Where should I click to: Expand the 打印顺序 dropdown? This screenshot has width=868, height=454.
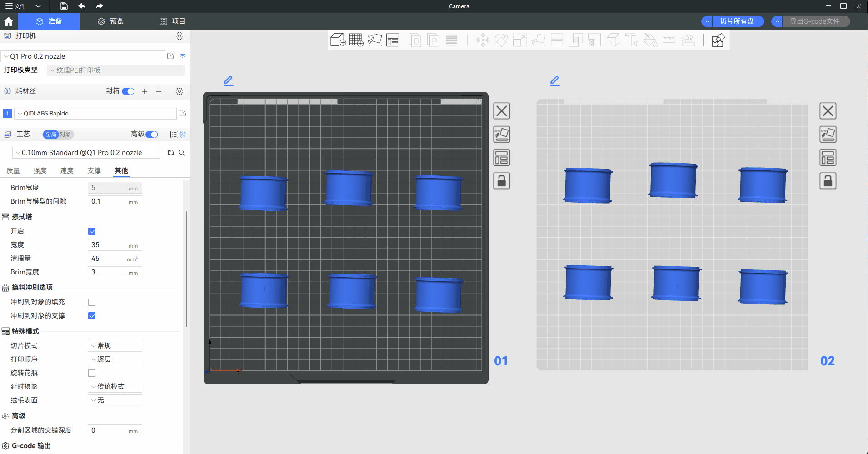(115, 359)
